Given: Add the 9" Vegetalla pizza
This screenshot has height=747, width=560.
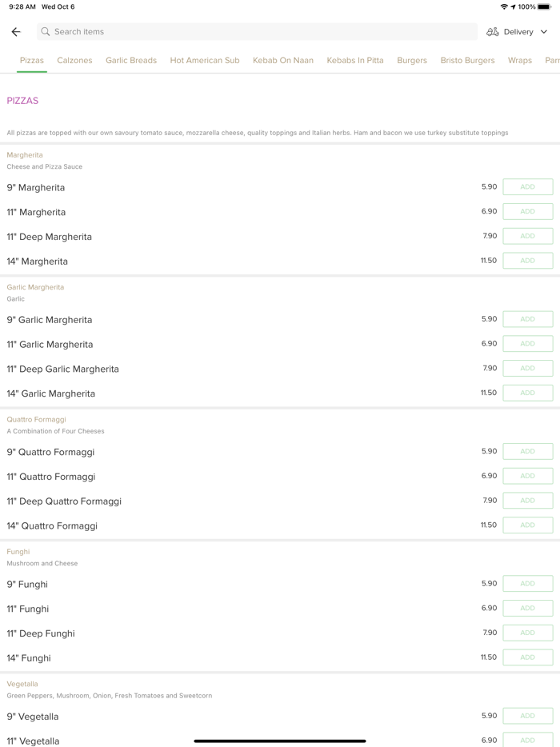Looking at the screenshot, I should pos(527,716).
